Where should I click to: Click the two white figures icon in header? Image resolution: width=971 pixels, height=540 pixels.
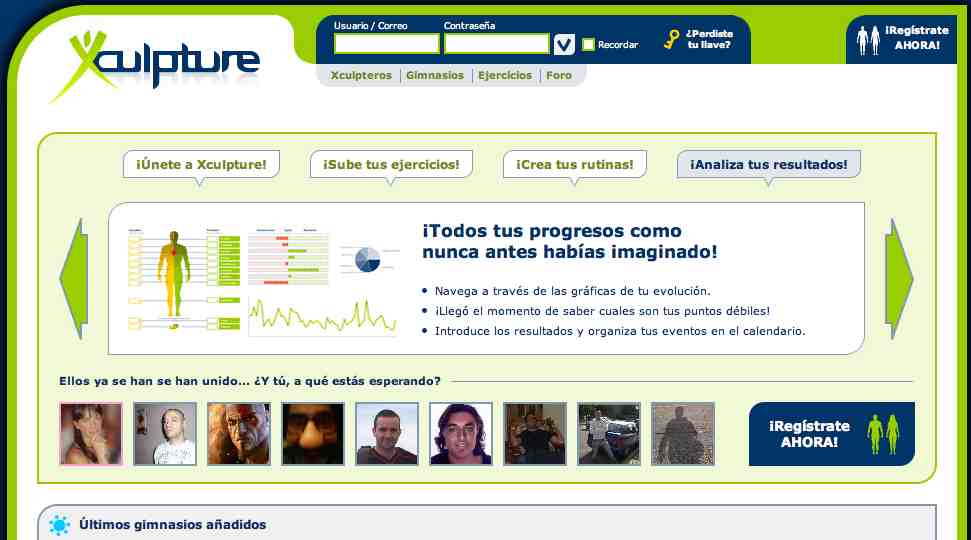pyautogui.click(x=868, y=40)
